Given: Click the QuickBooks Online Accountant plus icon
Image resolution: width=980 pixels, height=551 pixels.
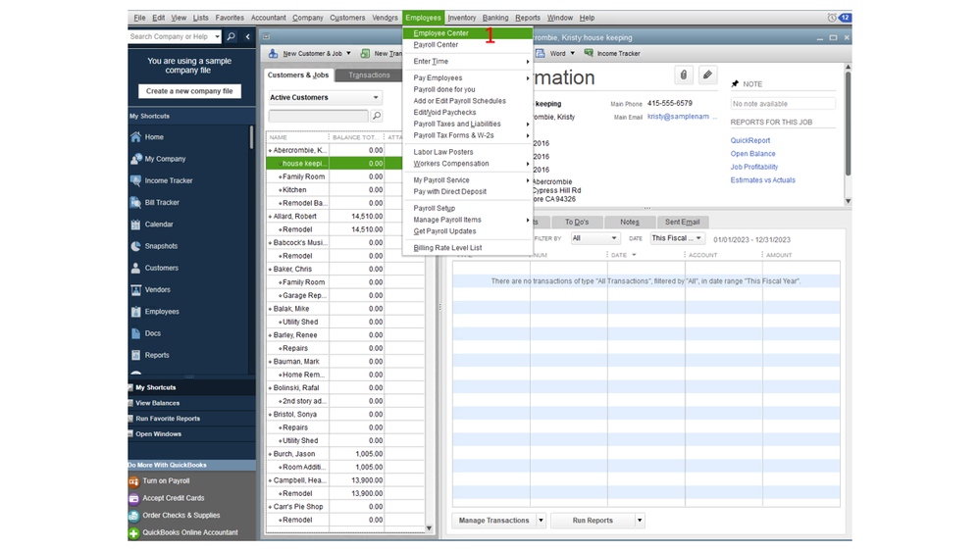Looking at the screenshot, I should point(133,533).
